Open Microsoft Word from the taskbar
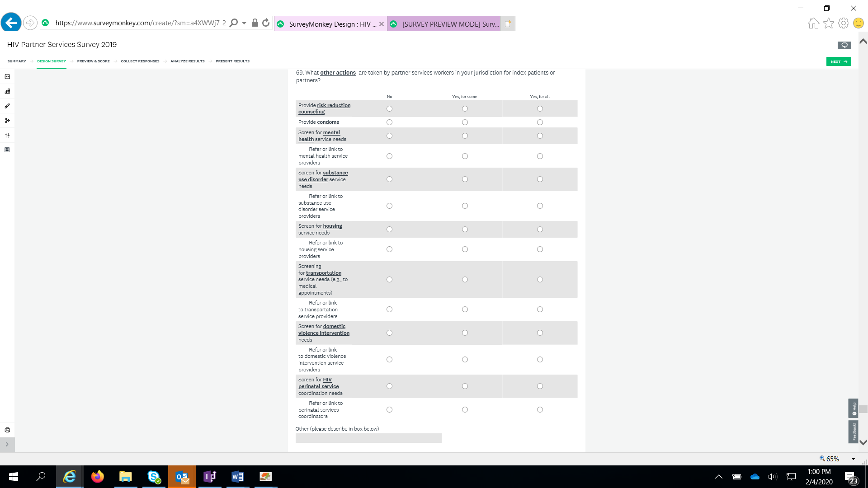The width and height of the screenshot is (868, 488). coord(237,477)
